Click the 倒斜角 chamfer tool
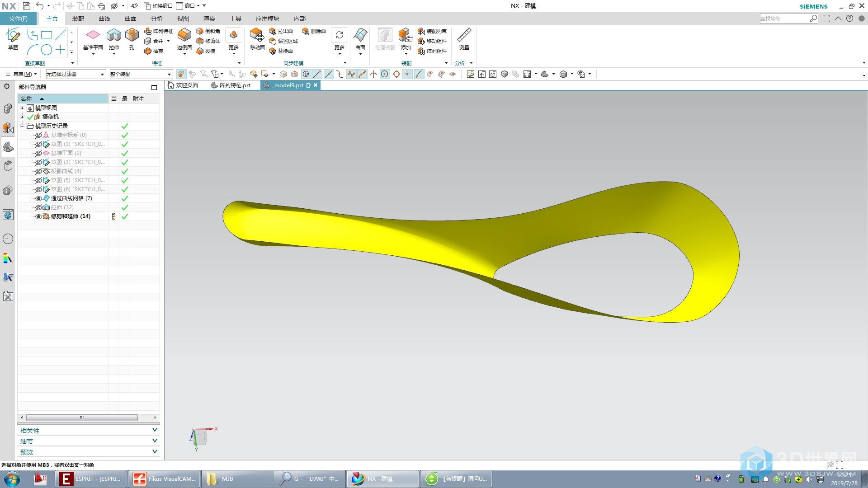 208,31
